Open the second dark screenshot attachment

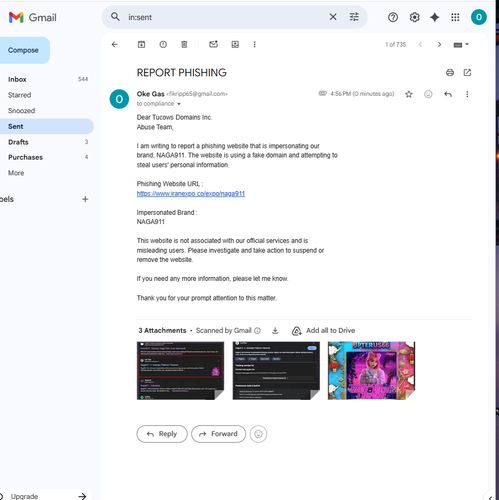276,370
